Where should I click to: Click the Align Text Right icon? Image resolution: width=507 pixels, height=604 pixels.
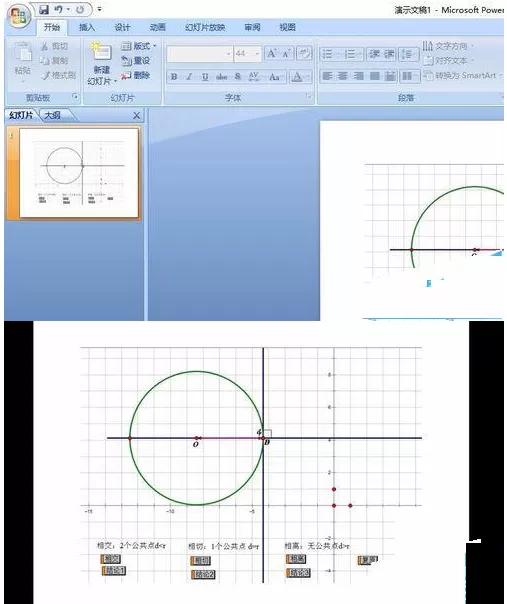tap(359, 76)
